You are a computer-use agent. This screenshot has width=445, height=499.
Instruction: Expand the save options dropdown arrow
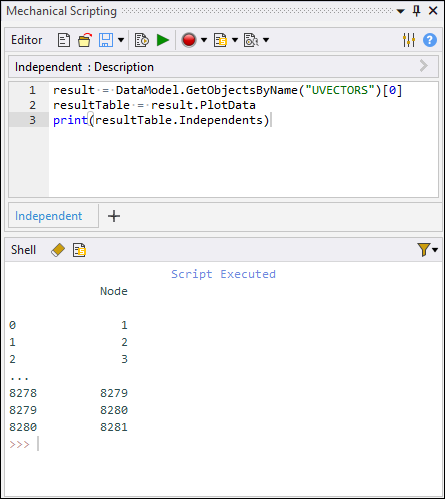click(121, 40)
